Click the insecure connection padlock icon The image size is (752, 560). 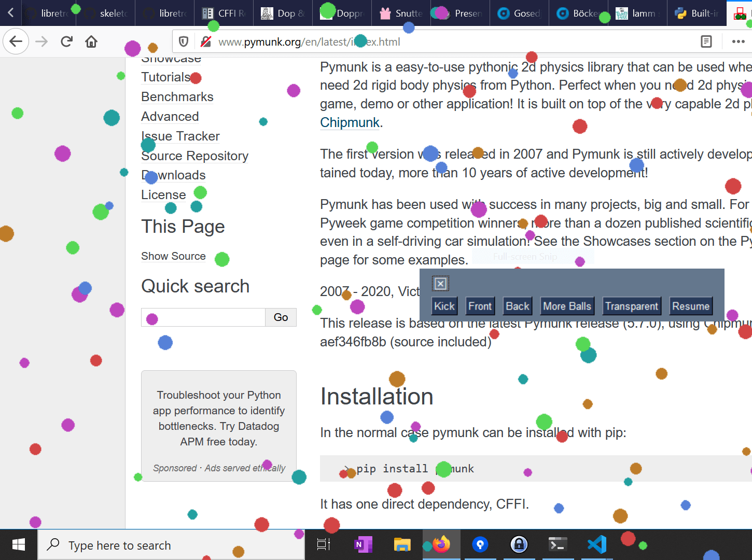coord(206,41)
